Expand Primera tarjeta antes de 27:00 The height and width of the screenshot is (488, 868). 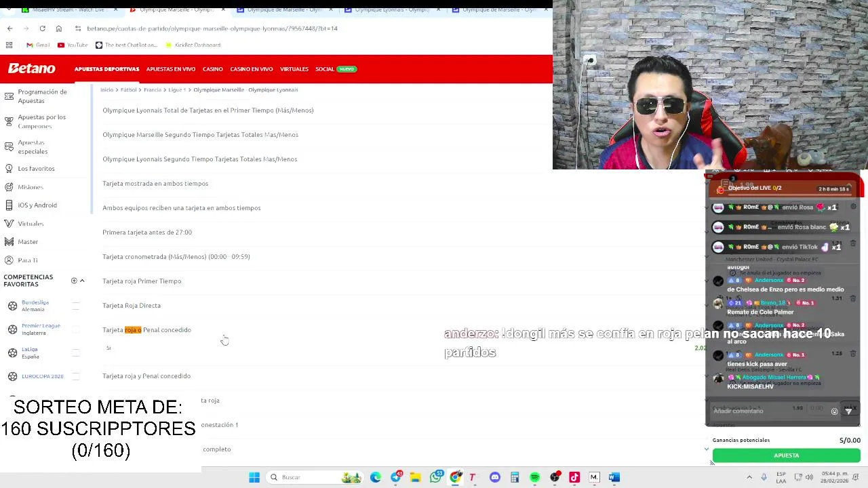147,232
